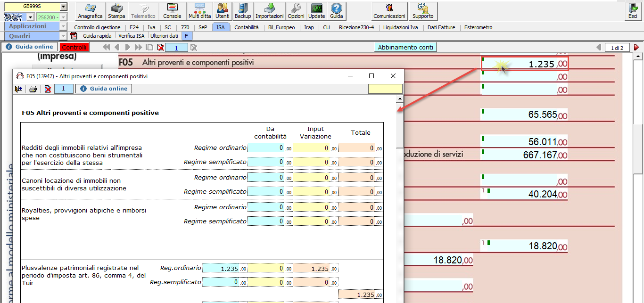
Task: Open the Esterometro tab
Action: pos(478,27)
